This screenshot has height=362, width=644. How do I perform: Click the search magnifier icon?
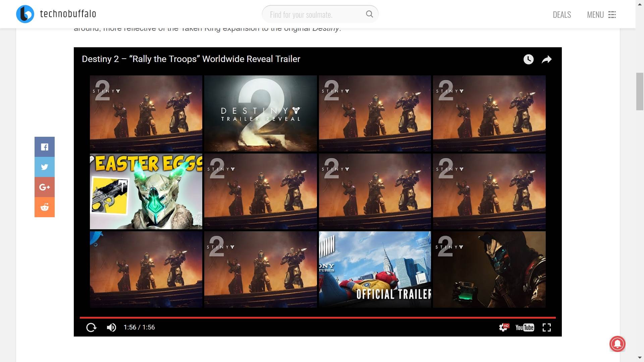369,14
